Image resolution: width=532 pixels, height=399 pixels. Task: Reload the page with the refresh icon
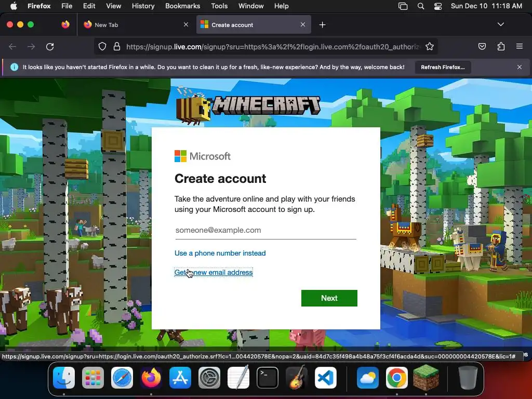point(50,46)
